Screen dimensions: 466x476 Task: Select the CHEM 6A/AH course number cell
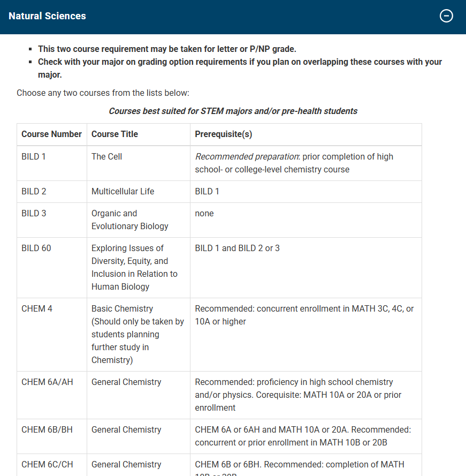coord(47,382)
